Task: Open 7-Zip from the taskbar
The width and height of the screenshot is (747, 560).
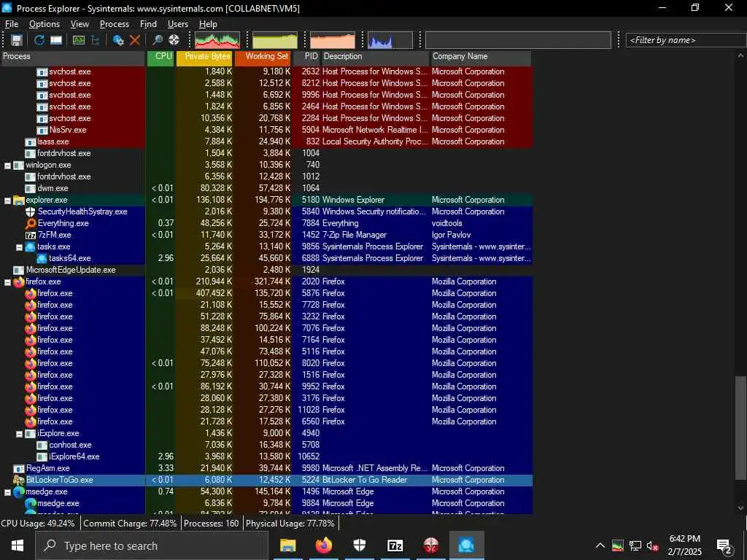Action: tap(395, 545)
